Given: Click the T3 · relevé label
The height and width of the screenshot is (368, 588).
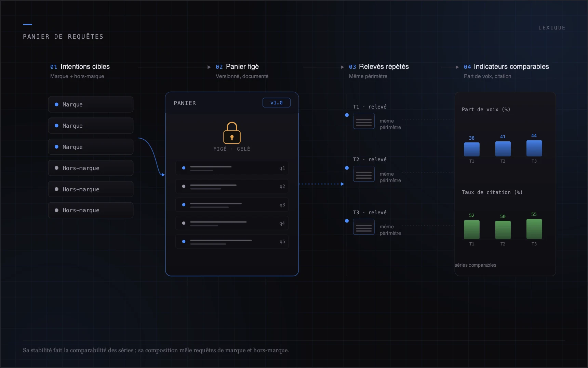Looking at the screenshot, I should coord(370,213).
